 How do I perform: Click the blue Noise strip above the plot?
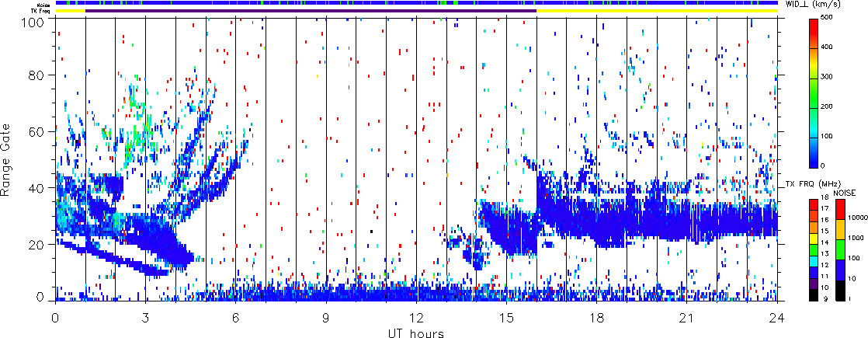pyautogui.click(x=416, y=3)
